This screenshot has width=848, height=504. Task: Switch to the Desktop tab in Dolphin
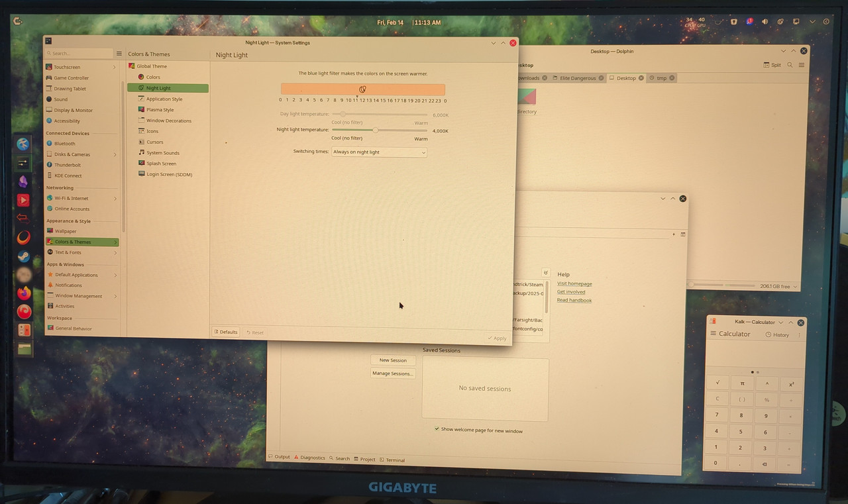(x=626, y=78)
